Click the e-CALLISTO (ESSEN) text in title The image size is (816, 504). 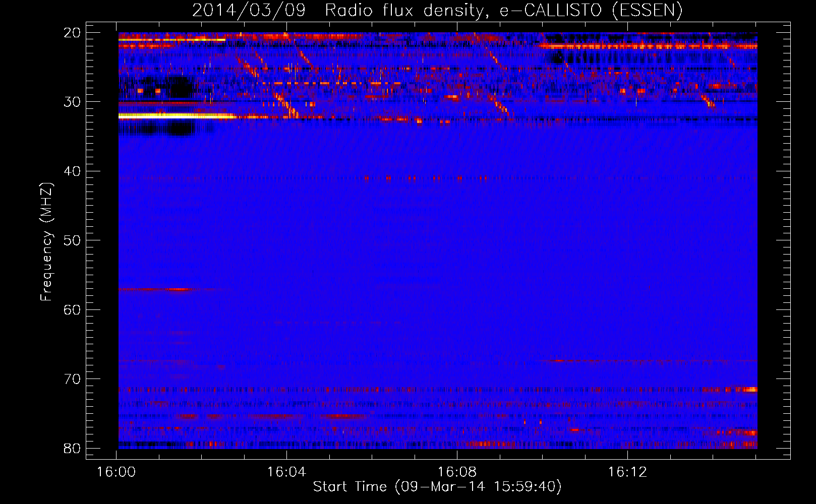tap(591, 11)
